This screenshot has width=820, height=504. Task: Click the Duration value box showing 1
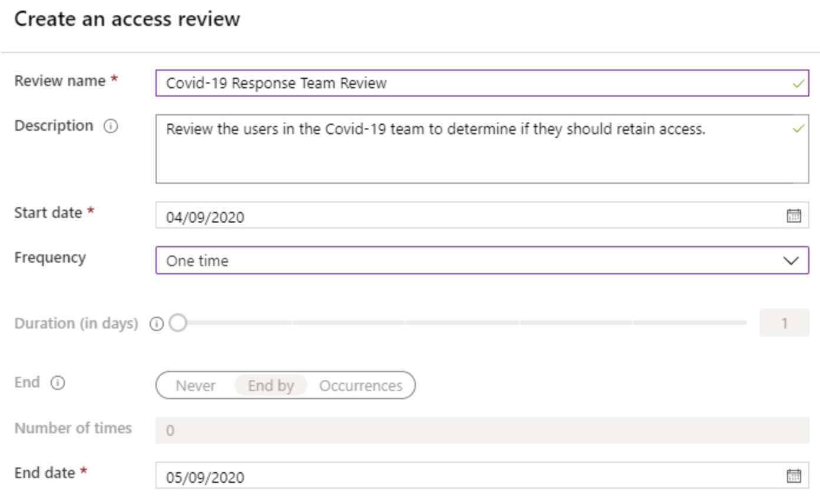tap(784, 323)
